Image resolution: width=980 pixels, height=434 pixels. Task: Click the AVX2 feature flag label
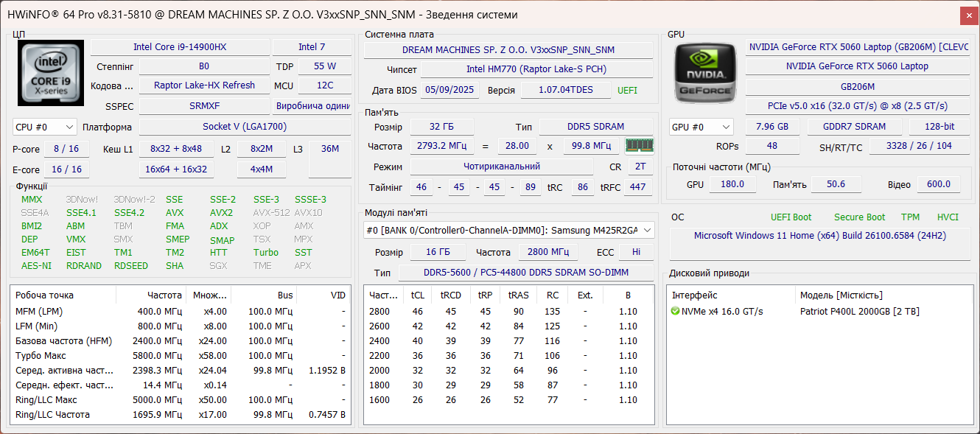point(221,213)
